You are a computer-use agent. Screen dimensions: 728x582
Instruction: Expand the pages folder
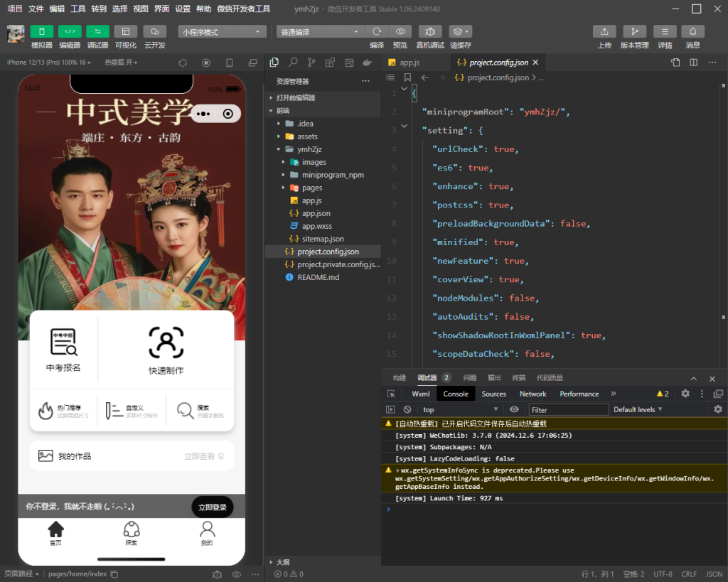(283, 188)
